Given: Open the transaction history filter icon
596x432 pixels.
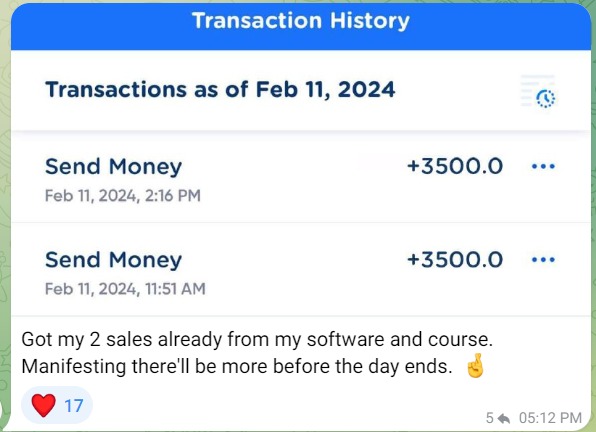Looking at the screenshot, I should tap(538, 91).
